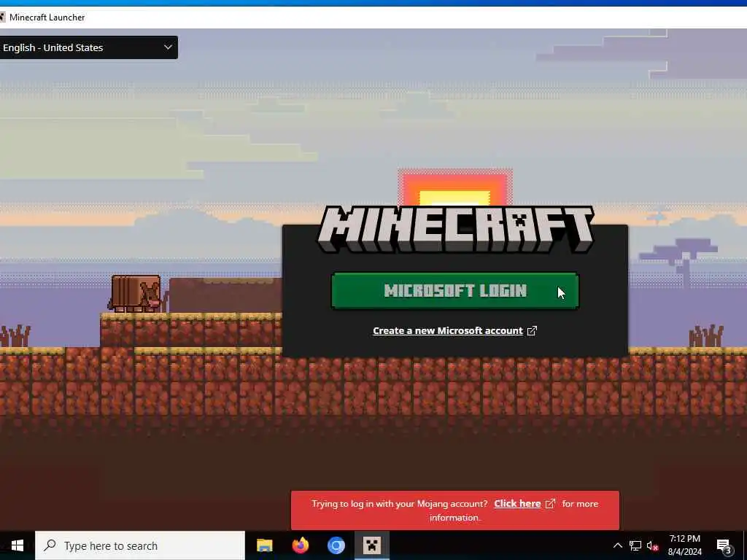
Task: Select Minecraft Launcher taskbar icon
Action: pyautogui.click(x=371, y=545)
